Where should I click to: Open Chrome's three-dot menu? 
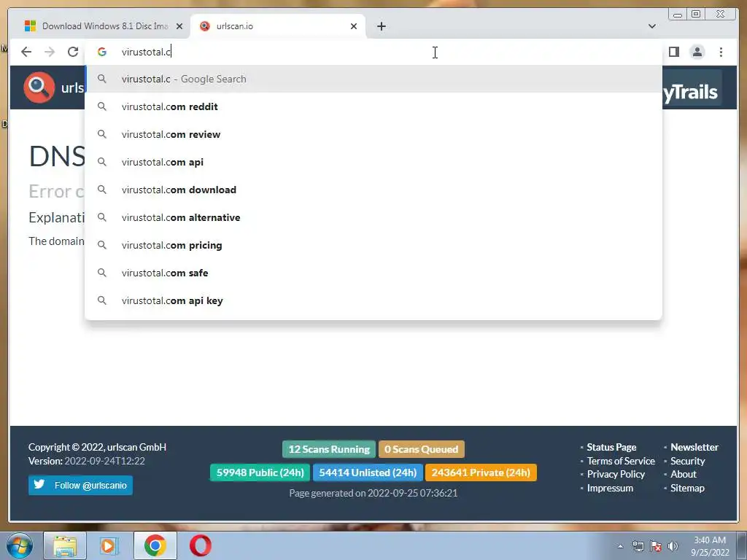pos(721,52)
